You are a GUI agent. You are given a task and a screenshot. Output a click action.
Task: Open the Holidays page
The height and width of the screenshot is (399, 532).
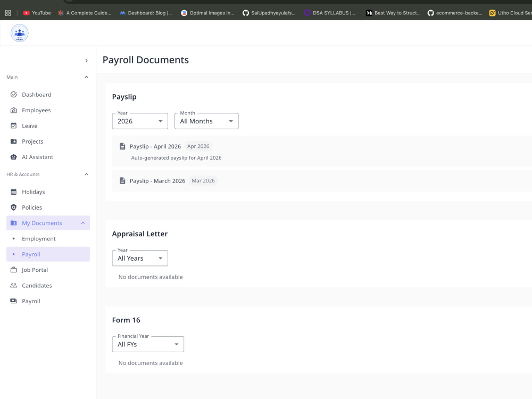point(48,192)
